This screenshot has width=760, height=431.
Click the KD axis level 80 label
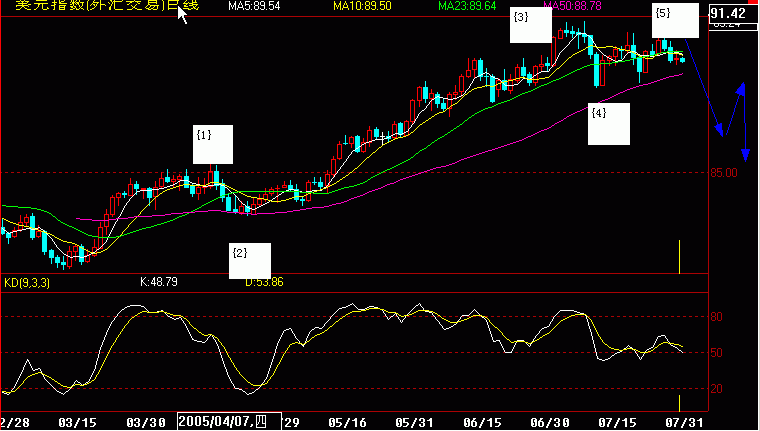tap(716, 317)
